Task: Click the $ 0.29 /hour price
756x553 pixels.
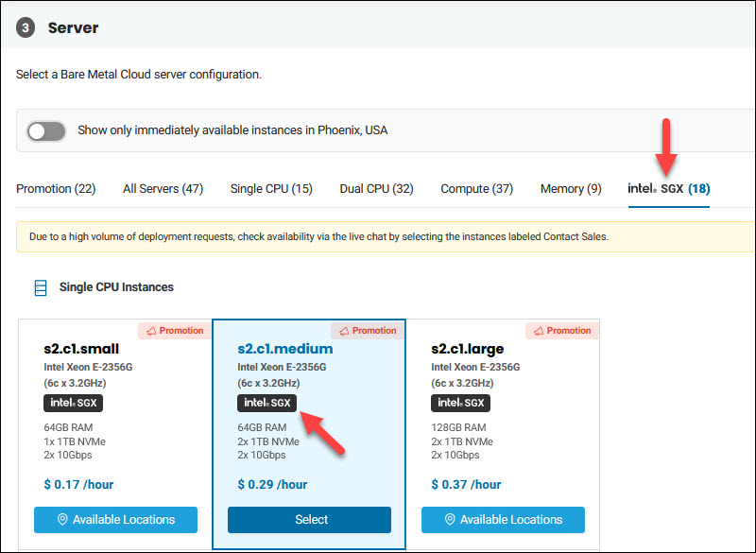Action: point(272,485)
